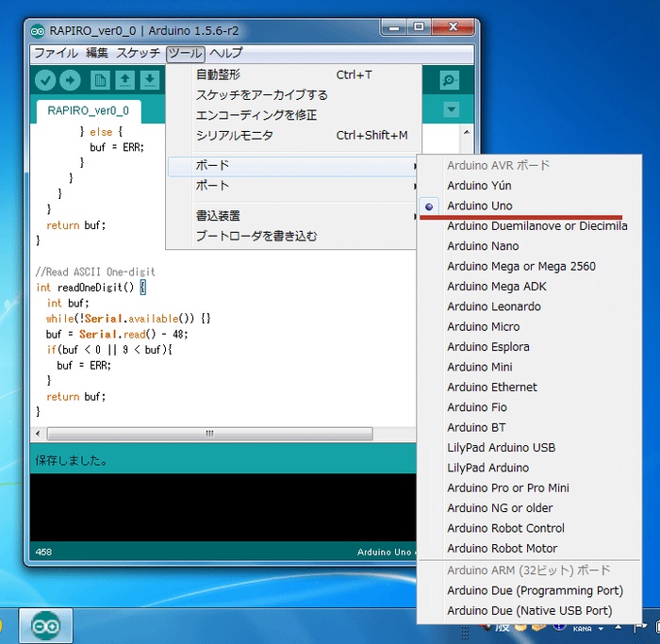The width and height of the screenshot is (660, 644).
Task: Click the Upload arrow toolbar icon
Action: coord(71,80)
